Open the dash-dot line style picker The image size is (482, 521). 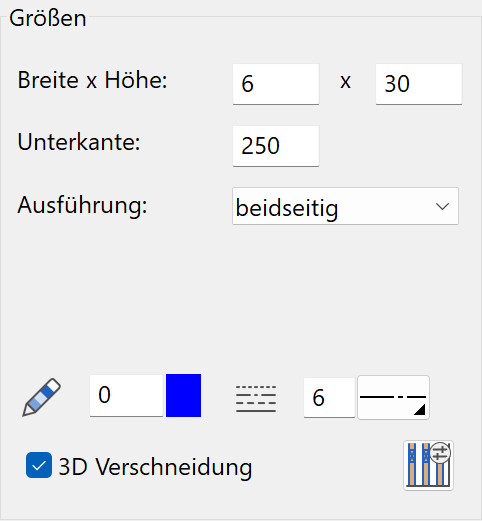click(x=393, y=397)
